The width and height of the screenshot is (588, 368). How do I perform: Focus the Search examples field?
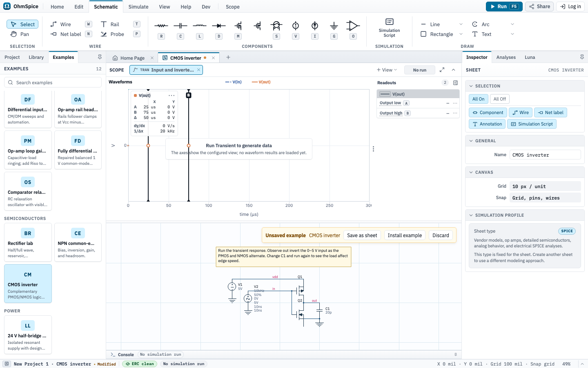click(x=53, y=83)
